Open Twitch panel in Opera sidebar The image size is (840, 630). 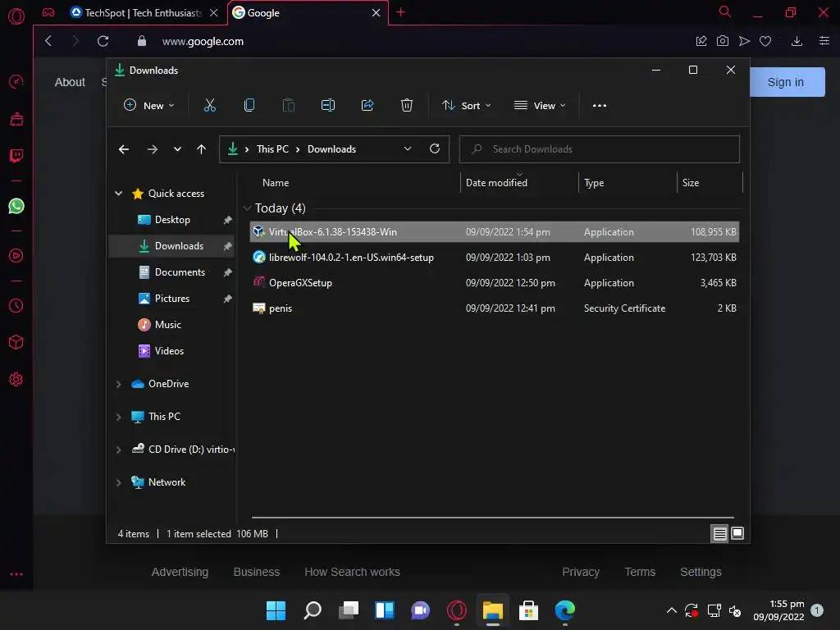pos(16,156)
